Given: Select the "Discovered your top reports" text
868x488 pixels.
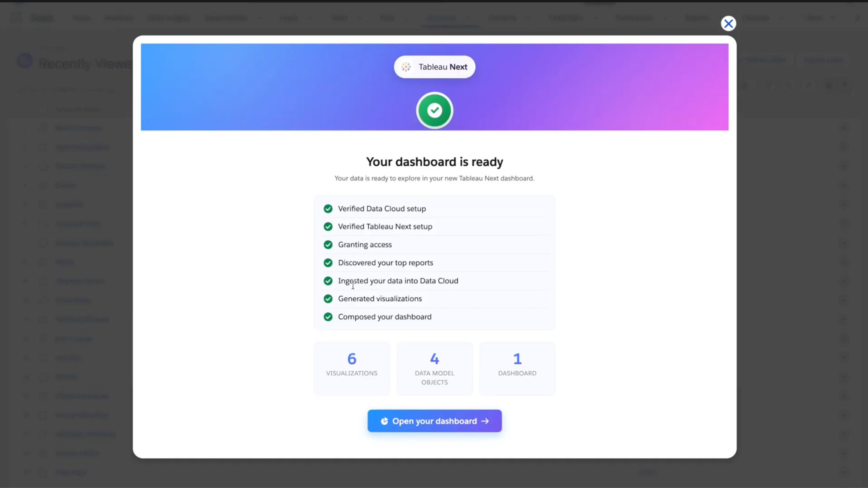Looking at the screenshot, I should 386,263.
